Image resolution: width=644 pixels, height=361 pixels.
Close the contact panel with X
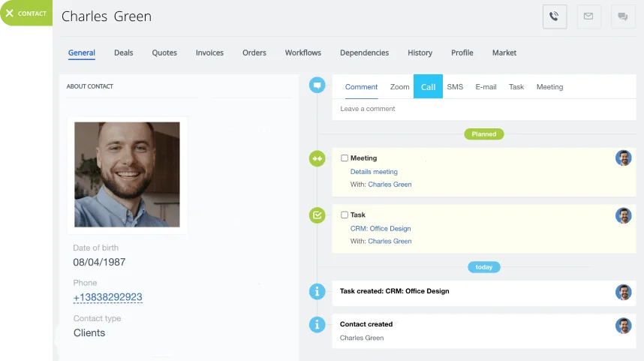10,14
